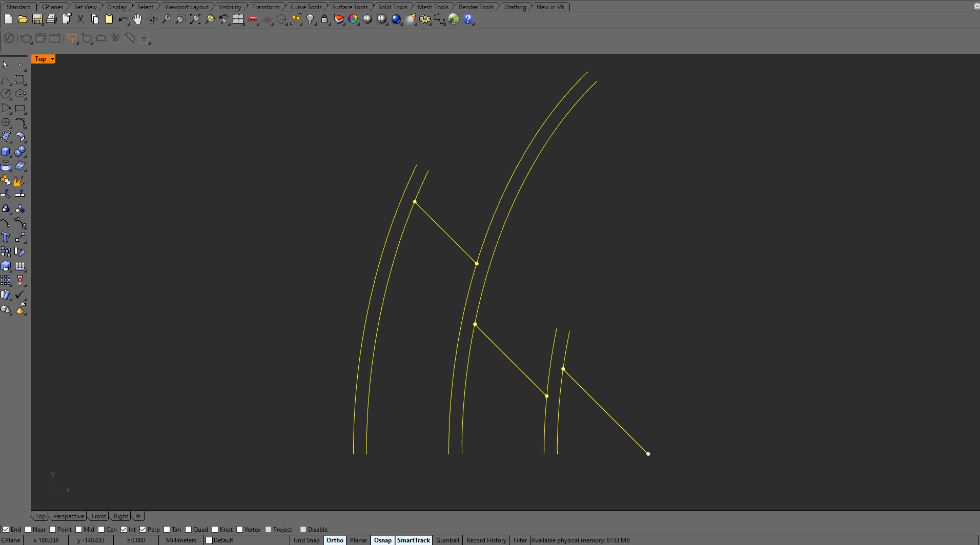Toggle Grid Snap in status bar
This screenshot has height=545, width=980.
[x=307, y=540]
